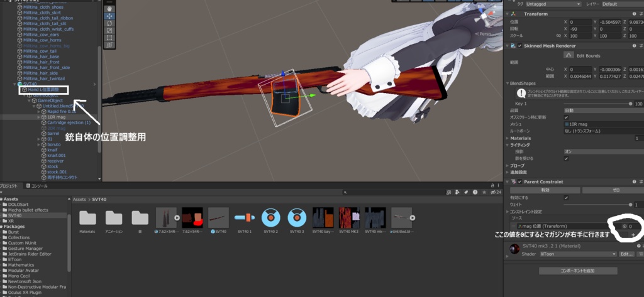Click object picker next to mag source

625,226
